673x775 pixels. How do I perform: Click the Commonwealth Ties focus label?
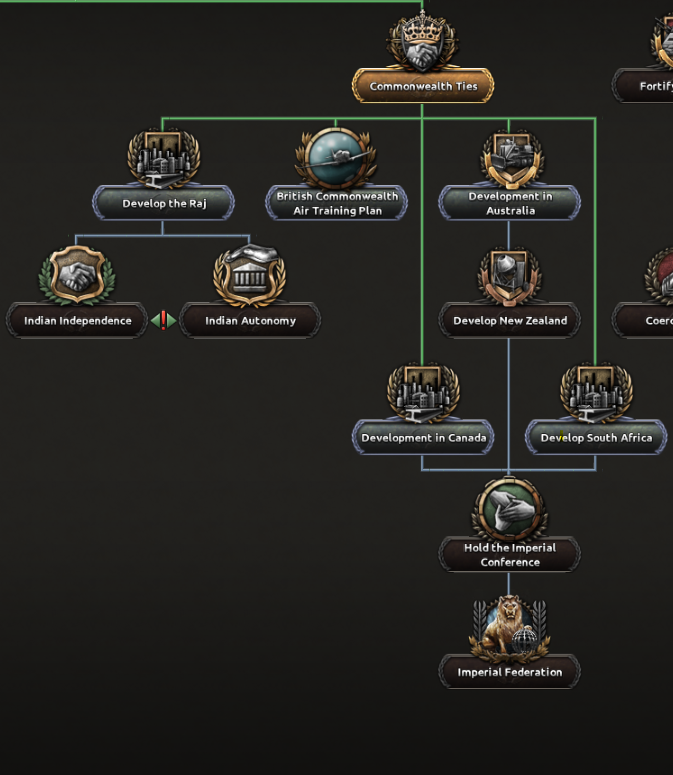click(423, 86)
